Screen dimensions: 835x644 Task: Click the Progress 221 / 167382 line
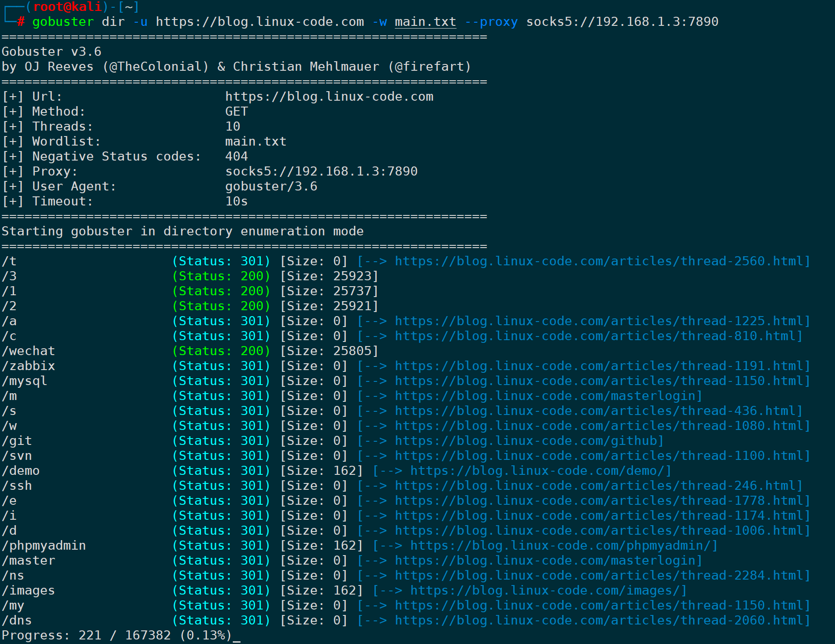[117, 635]
